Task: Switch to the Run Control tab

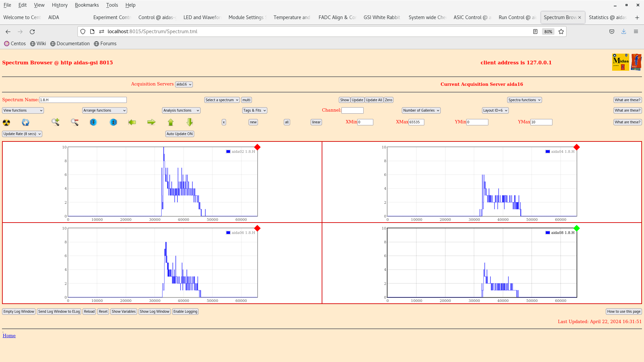Action: tap(517, 17)
